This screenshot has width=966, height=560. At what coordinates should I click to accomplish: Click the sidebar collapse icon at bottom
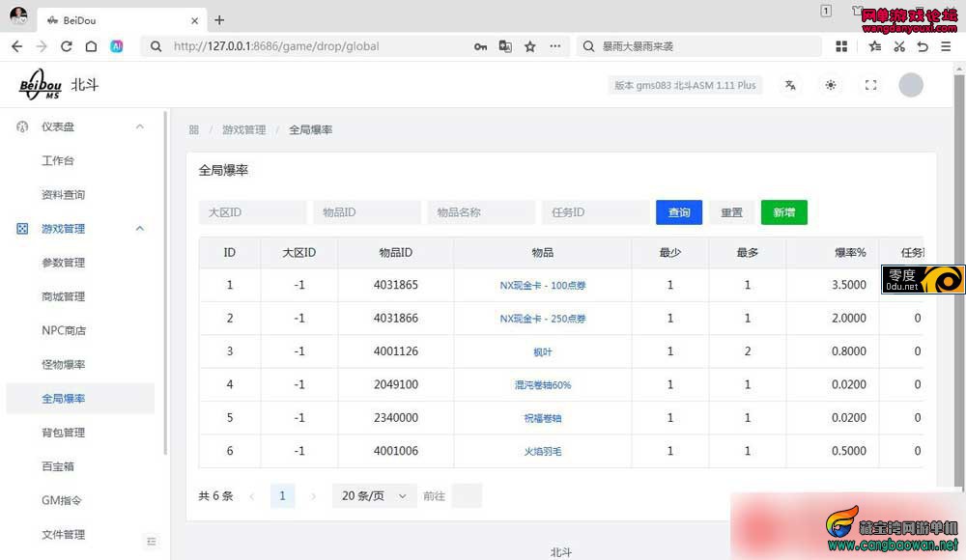152,542
